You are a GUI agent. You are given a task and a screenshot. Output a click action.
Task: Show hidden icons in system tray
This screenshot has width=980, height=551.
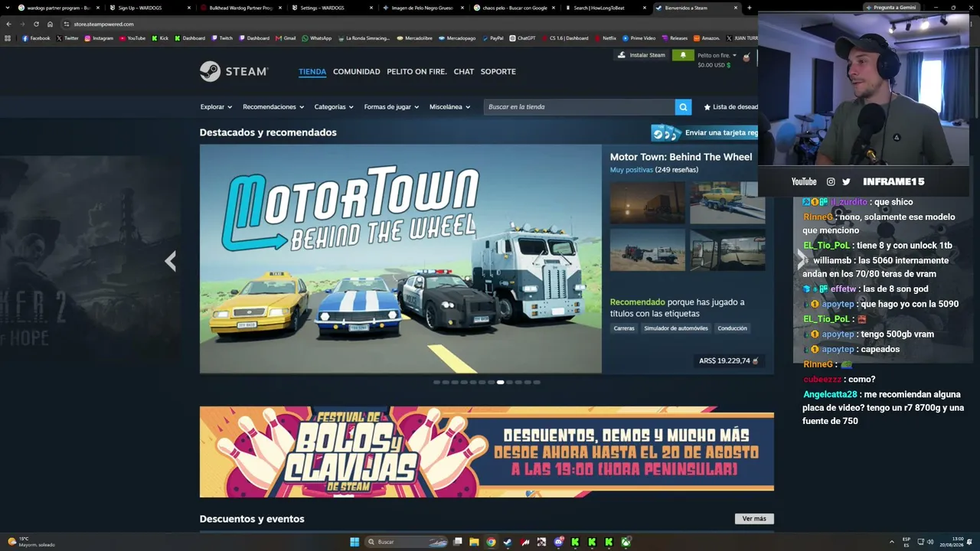click(892, 542)
